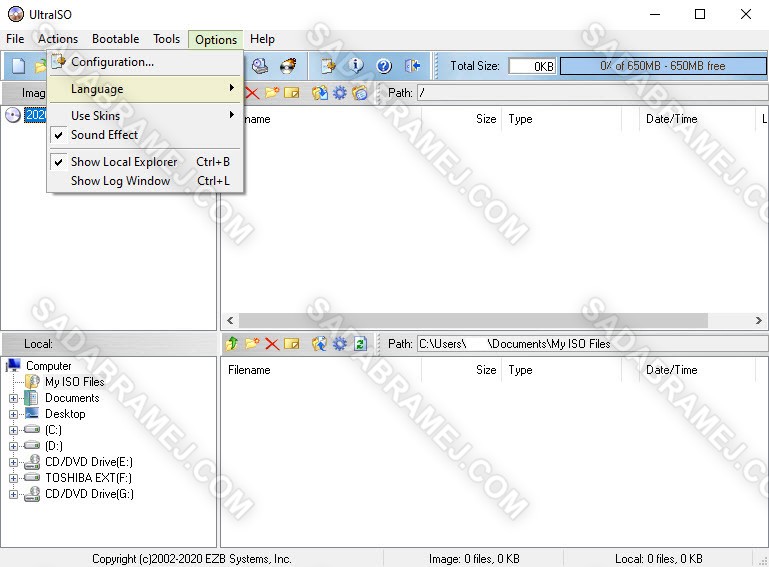
Task: Click New Folder icon in local toolbar
Action: 252,344
